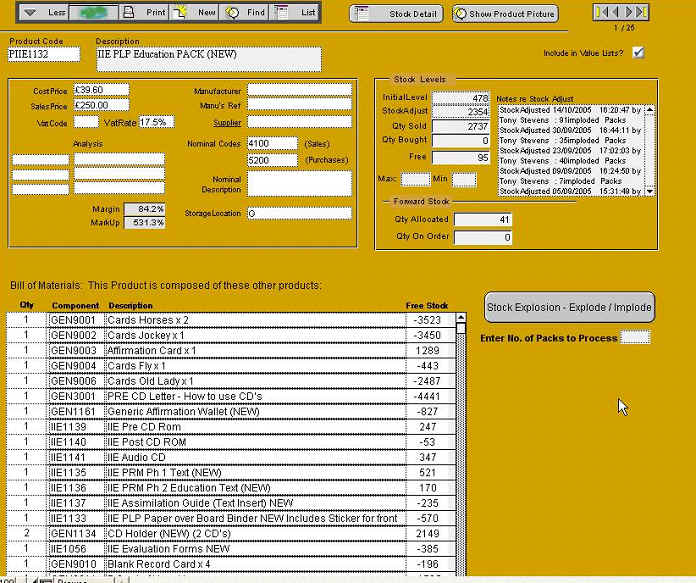The height and width of the screenshot is (583, 696).
Task: Click the Product Code field PIIE1132
Action: pos(44,54)
